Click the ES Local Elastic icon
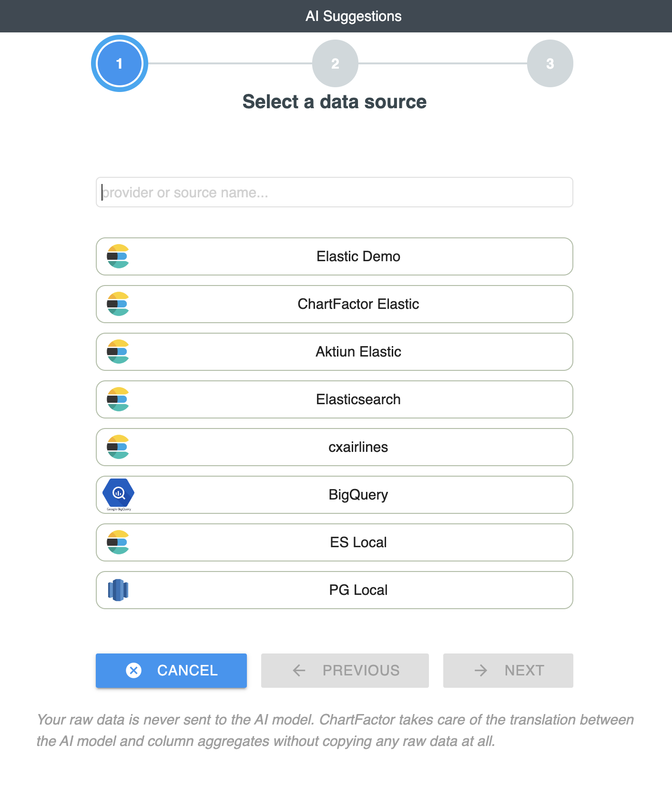 pos(118,542)
